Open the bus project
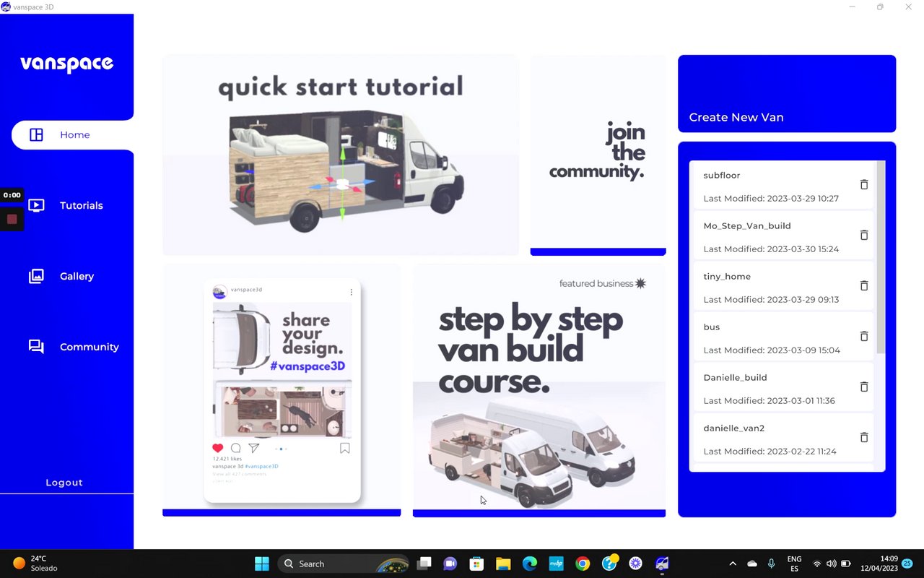The height and width of the screenshot is (578, 924). [782, 337]
